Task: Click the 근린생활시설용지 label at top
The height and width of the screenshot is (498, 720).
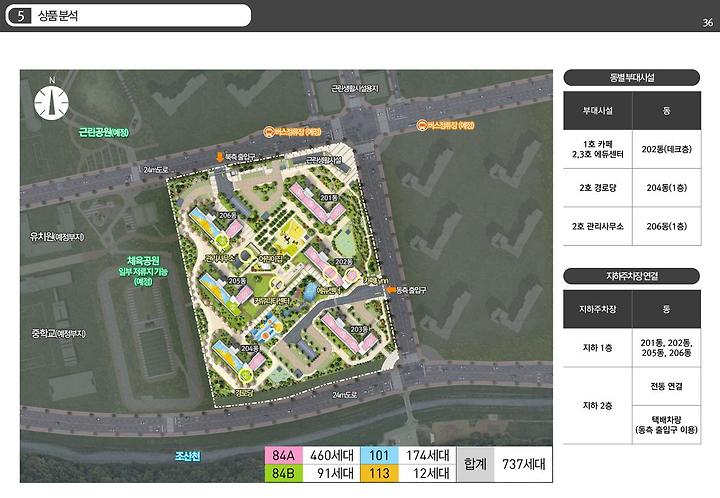Action: coord(355,88)
